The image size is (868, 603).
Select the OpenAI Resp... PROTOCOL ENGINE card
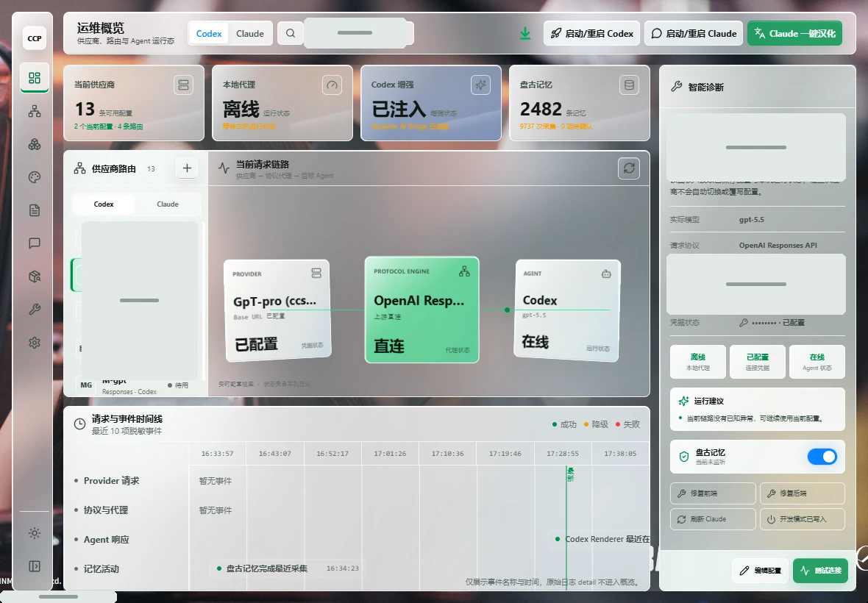[x=421, y=310]
